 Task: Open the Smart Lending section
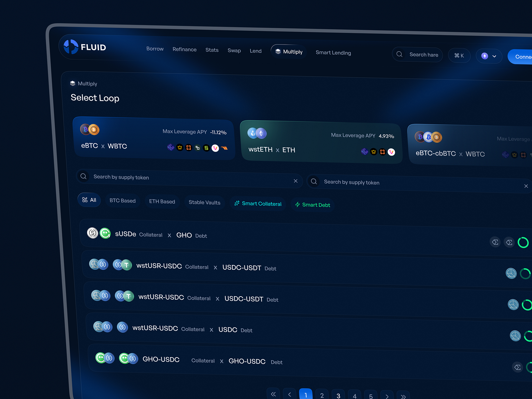[333, 53]
